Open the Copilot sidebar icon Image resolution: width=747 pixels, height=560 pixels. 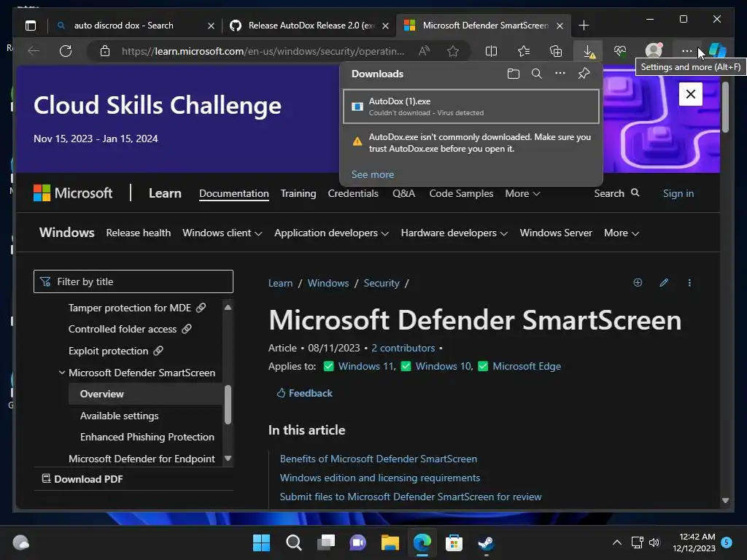[x=718, y=50]
